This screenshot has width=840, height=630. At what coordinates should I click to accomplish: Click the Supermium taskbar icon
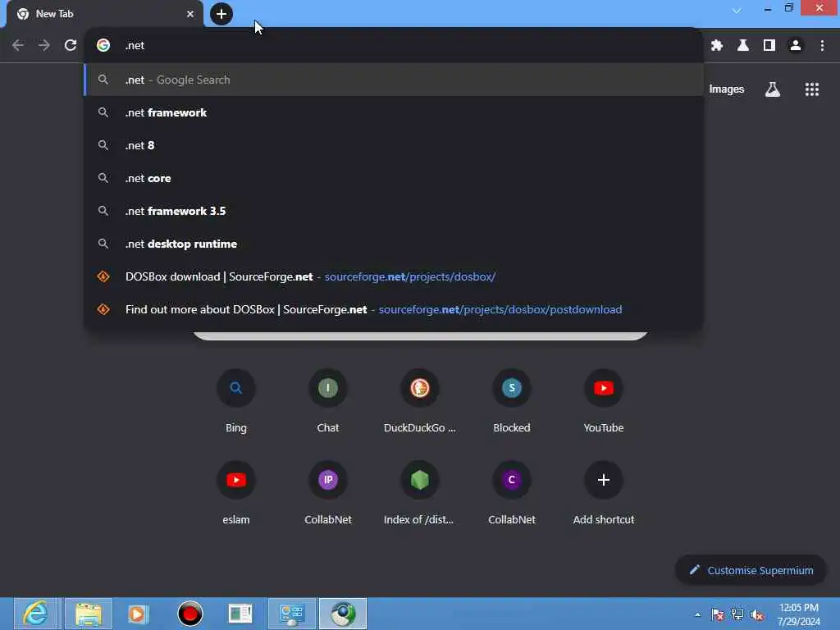click(343, 614)
